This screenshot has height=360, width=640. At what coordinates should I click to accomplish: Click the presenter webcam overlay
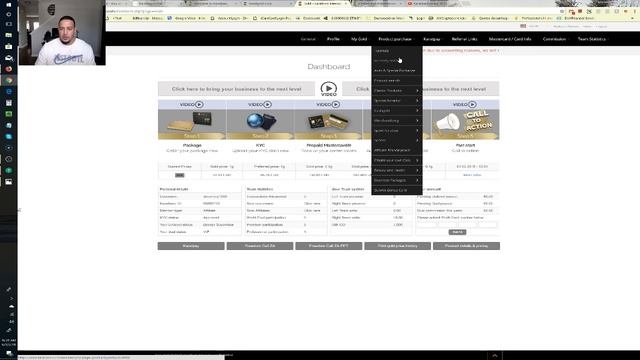[62, 33]
